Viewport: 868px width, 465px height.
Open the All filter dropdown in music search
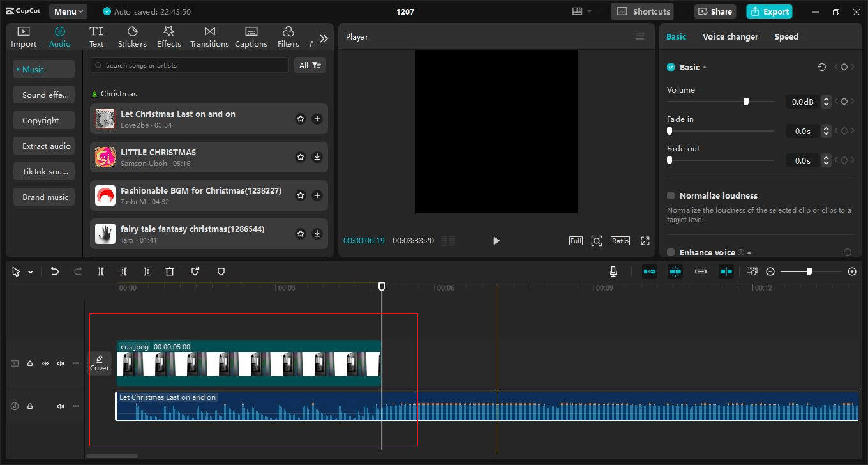click(310, 65)
